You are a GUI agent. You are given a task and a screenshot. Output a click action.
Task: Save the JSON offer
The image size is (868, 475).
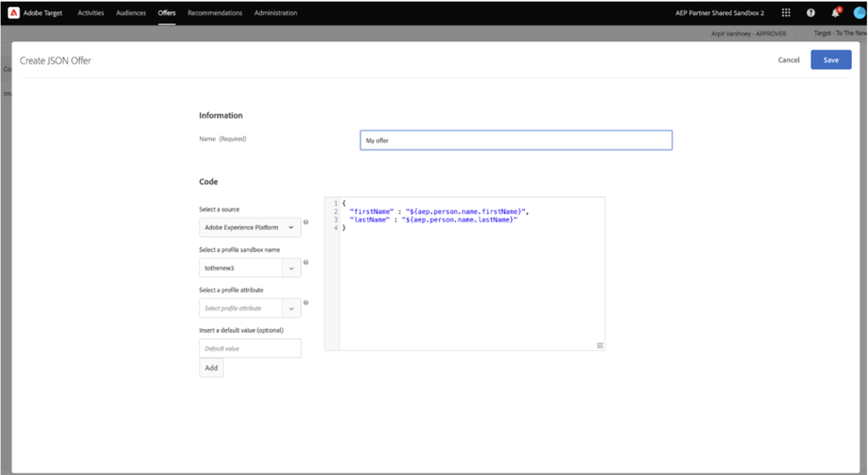pos(831,59)
